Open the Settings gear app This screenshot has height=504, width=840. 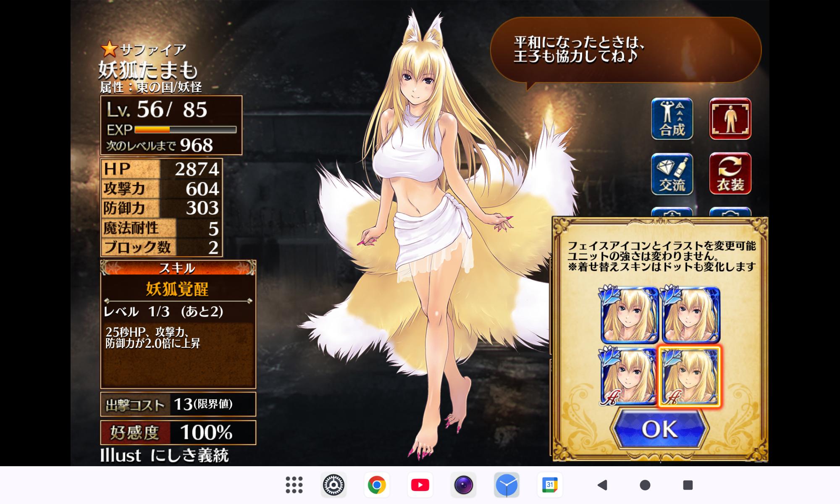pyautogui.click(x=334, y=485)
